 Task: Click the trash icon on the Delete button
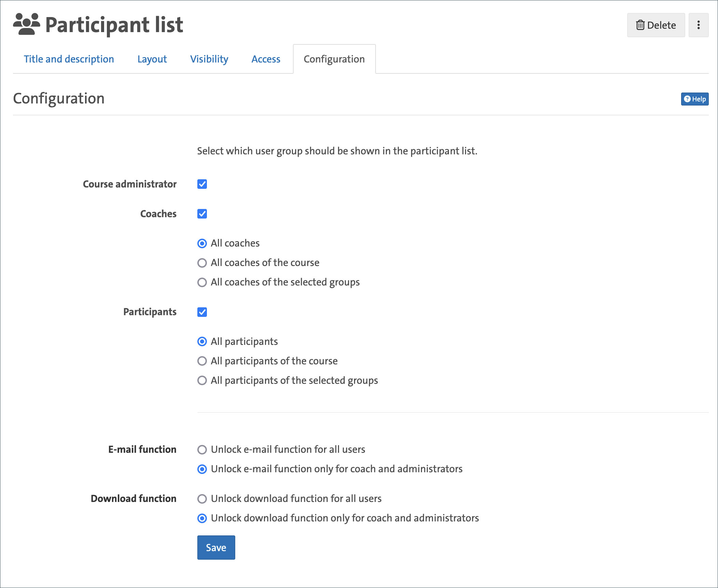point(641,25)
